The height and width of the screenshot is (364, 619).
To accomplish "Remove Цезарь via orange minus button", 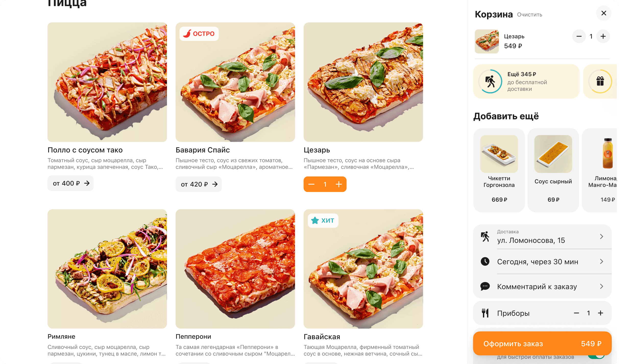I will 311,184.
